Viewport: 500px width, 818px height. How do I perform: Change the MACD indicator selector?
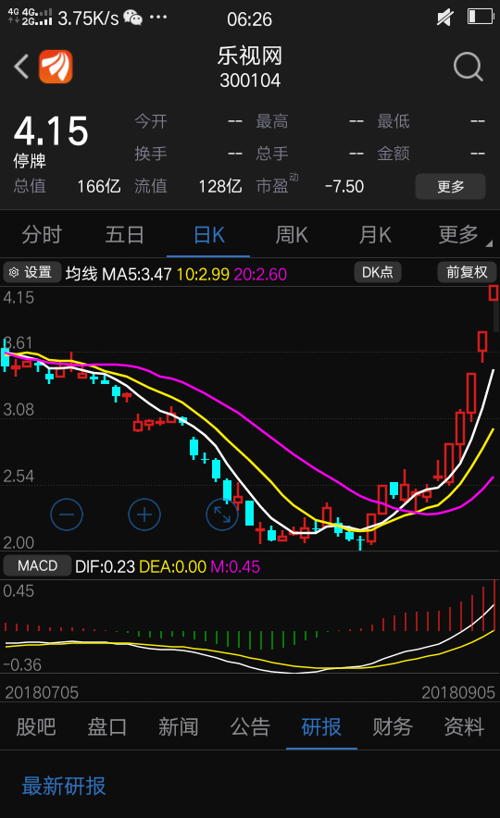37,566
